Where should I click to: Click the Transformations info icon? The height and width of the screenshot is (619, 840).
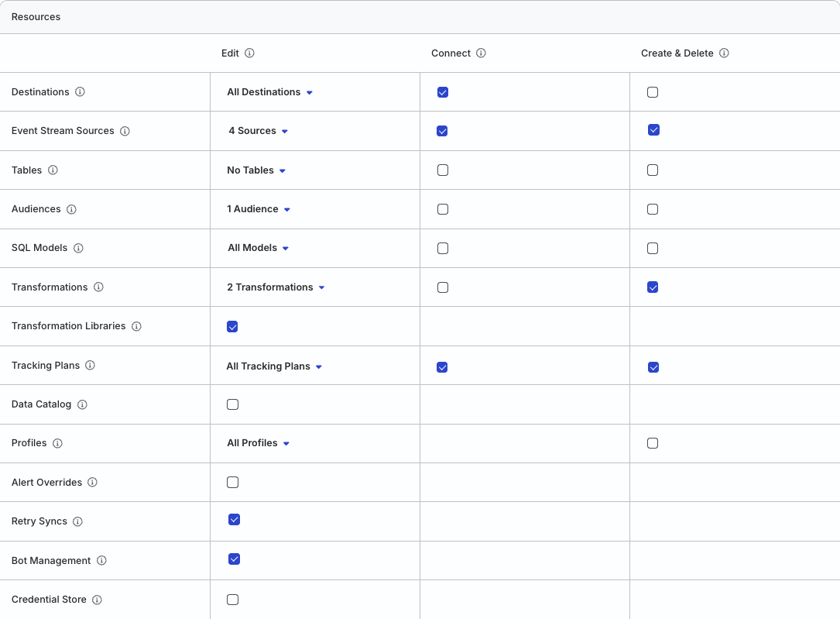pyautogui.click(x=98, y=287)
